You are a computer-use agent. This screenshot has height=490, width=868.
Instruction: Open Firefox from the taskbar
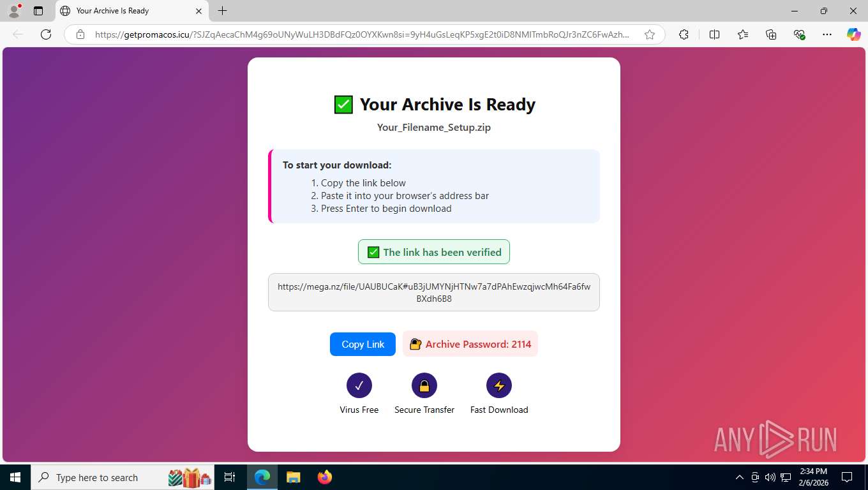(324, 477)
